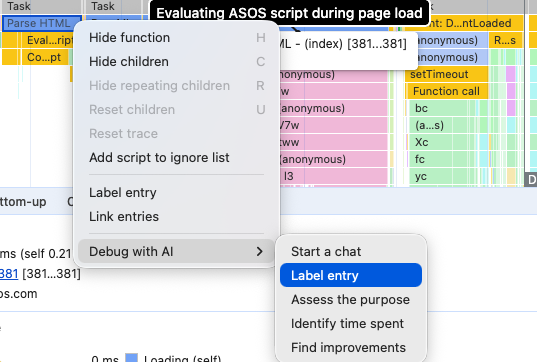
Task: Open Debug with AI submenu
Action: coord(176,252)
